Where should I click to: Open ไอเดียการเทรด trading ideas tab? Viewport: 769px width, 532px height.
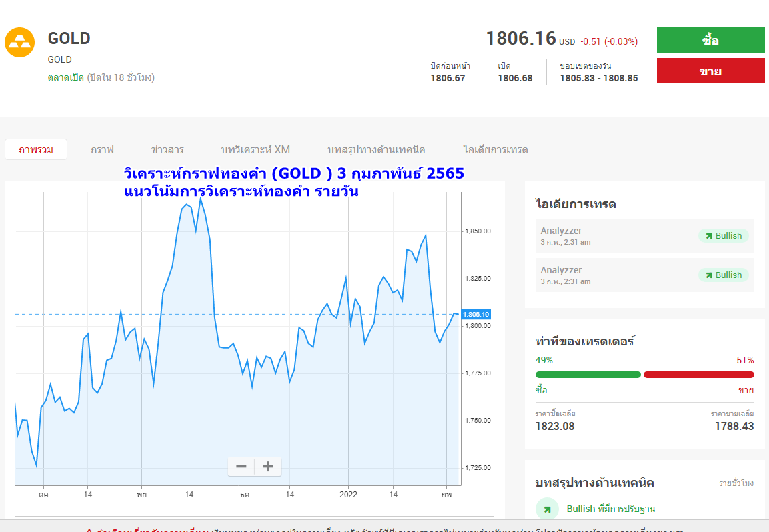496,149
